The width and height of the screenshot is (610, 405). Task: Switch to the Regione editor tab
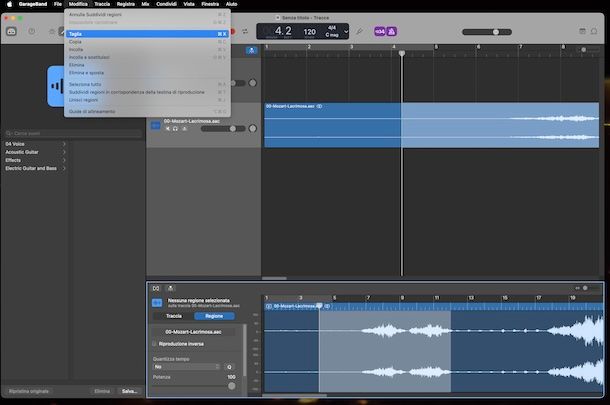coord(214,316)
